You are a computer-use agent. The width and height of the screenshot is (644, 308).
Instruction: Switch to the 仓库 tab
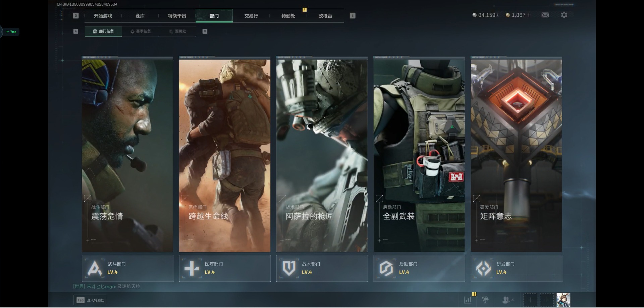coord(140,16)
